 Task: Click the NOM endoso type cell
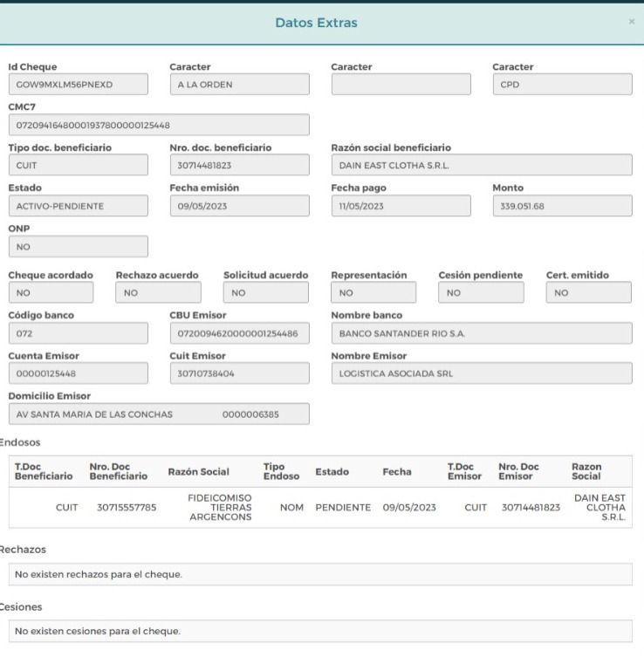(x=291, y=508)
